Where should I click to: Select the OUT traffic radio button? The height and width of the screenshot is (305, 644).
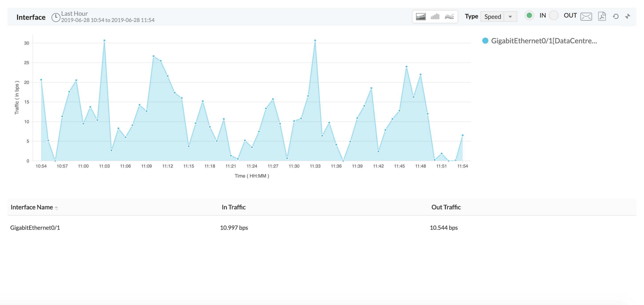coord(554,16)
